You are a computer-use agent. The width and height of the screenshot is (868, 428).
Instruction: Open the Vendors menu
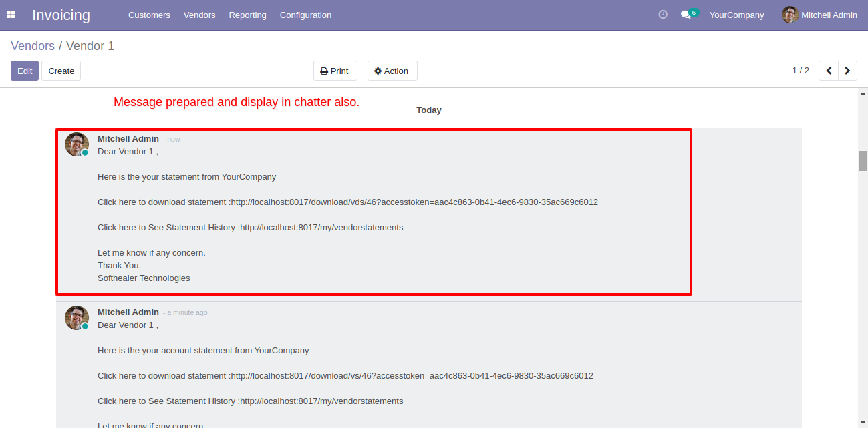pyautogui.click(x=200, y=15)
